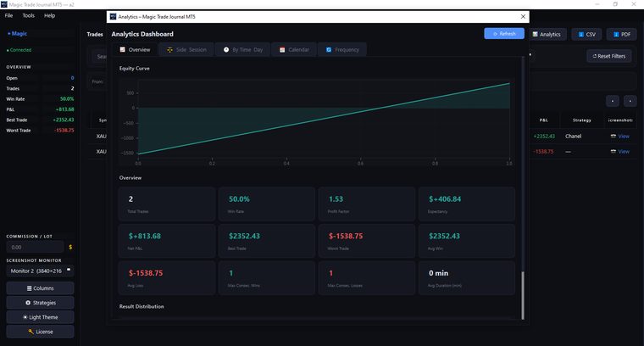Open the Calendar tab
644x346 pixels.
click(x=294, y=50)
